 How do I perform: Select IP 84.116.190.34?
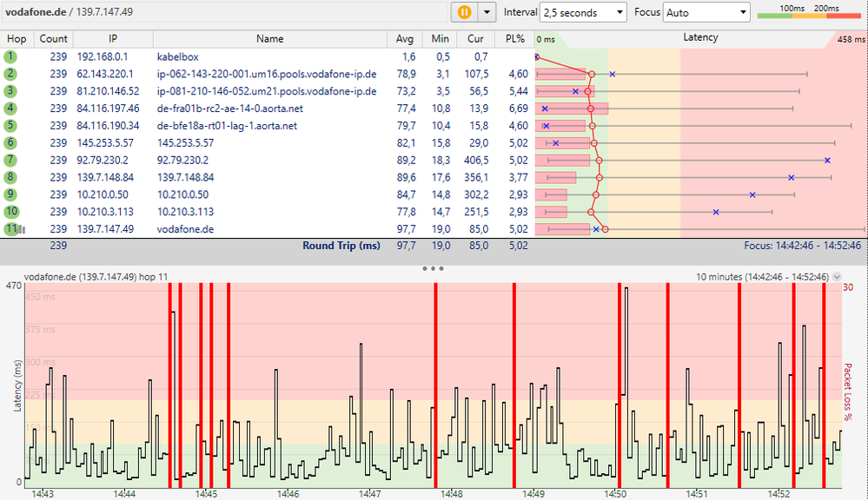click(108, 126)
